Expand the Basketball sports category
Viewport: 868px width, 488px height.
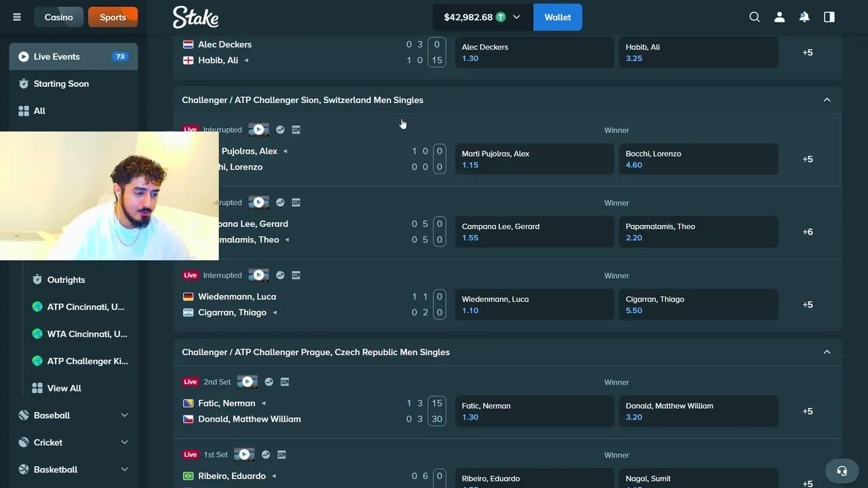73,469
